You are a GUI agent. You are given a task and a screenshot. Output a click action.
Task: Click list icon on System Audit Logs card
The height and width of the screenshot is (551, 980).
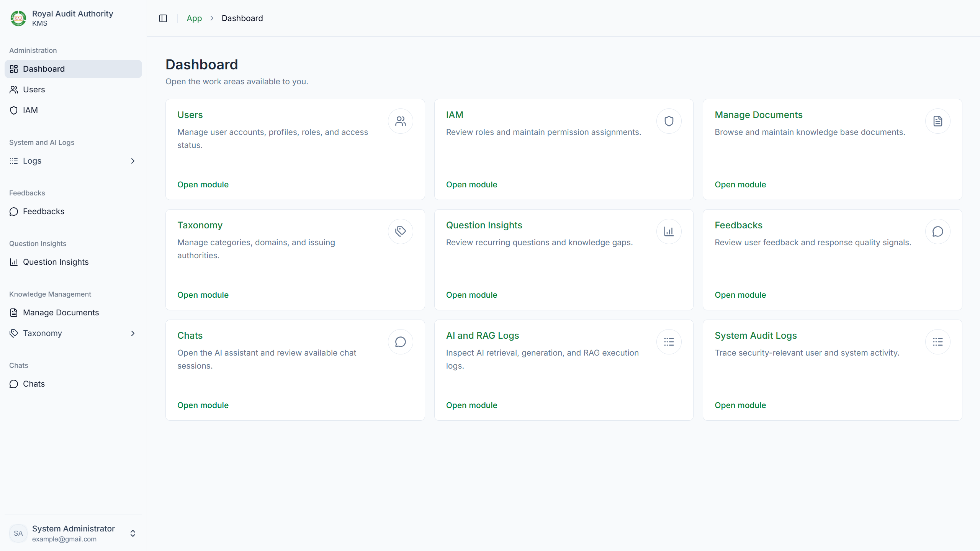point(938,342)
